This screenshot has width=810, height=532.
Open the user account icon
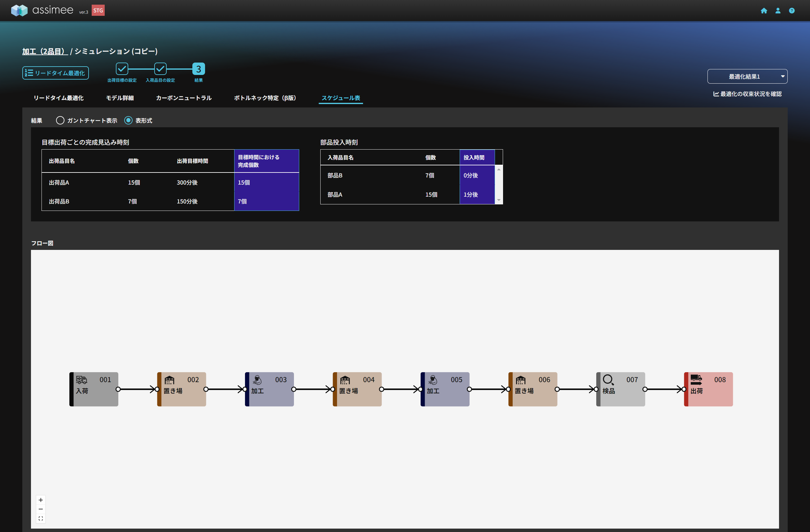coord(778,11)
